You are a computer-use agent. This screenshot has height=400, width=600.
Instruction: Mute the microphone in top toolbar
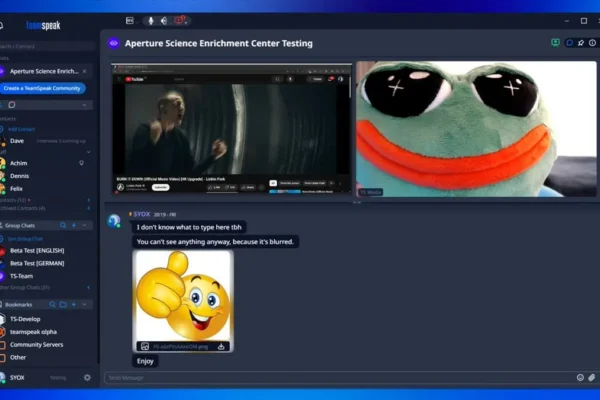point(151,20)
